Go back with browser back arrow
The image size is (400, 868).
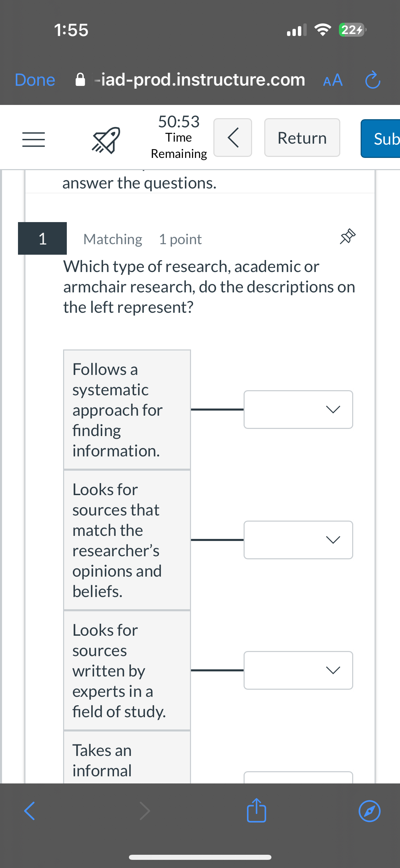tap(30, 811)
